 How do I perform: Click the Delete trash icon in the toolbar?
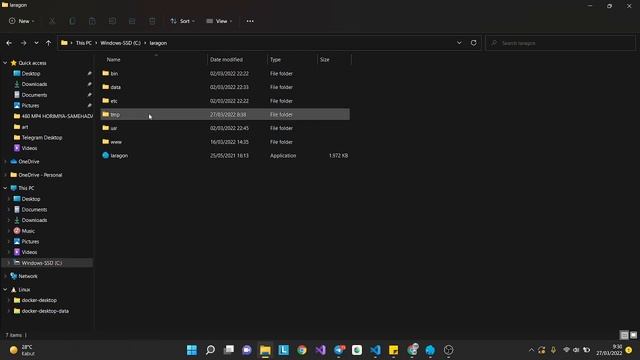tap(152, 21)
